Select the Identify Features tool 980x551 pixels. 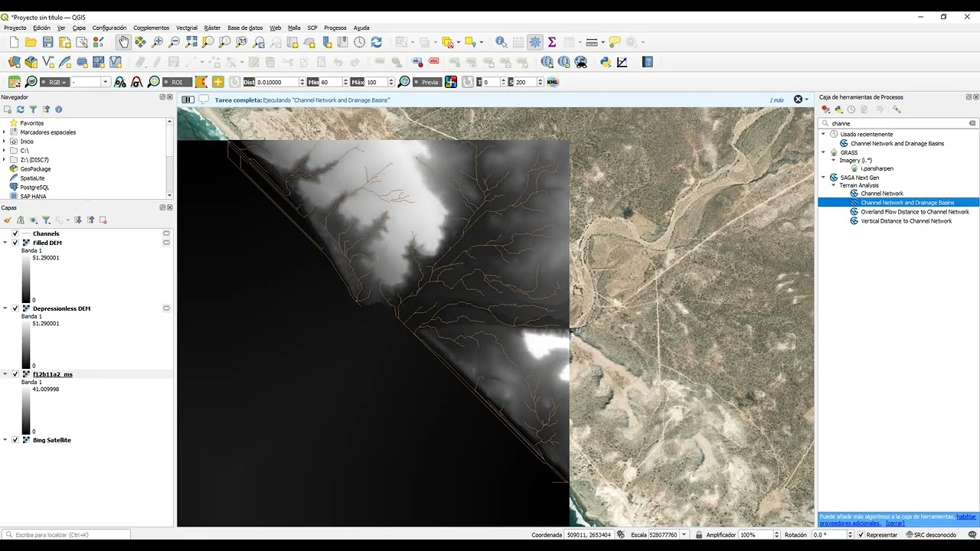501,42
